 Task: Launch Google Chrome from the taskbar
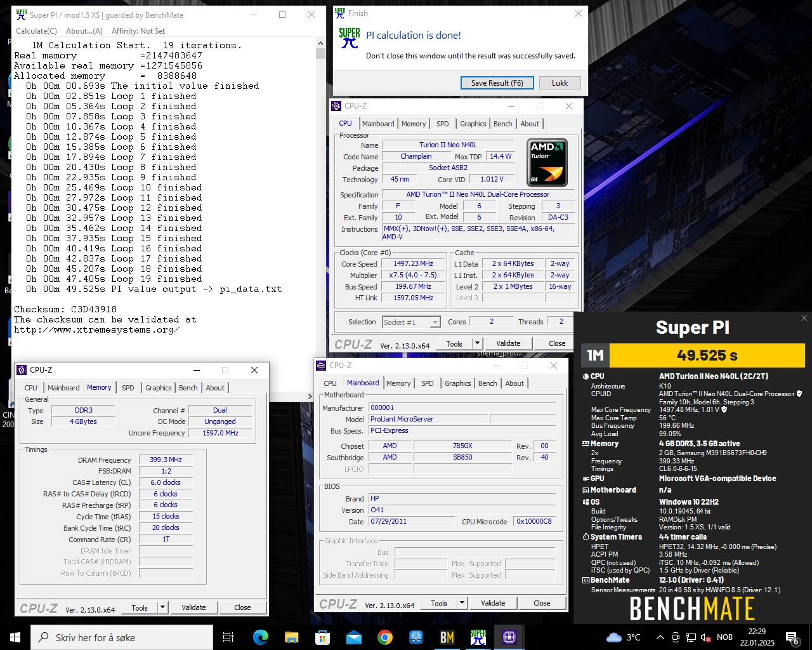(384, 637)
